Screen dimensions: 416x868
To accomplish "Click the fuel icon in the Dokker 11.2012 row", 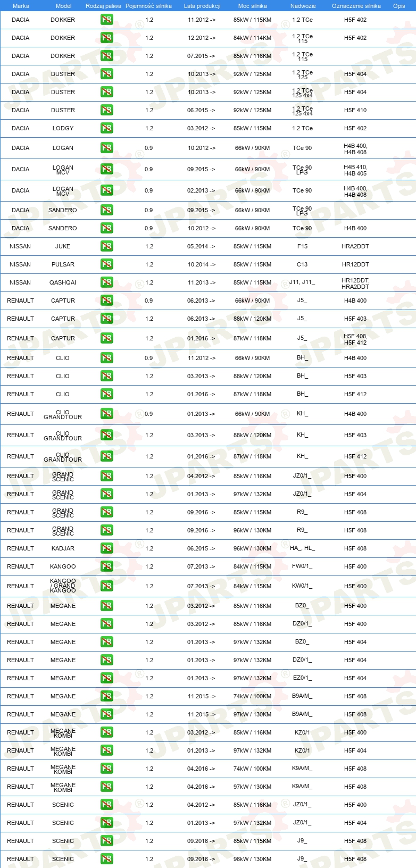I will [x=107, y=20].
